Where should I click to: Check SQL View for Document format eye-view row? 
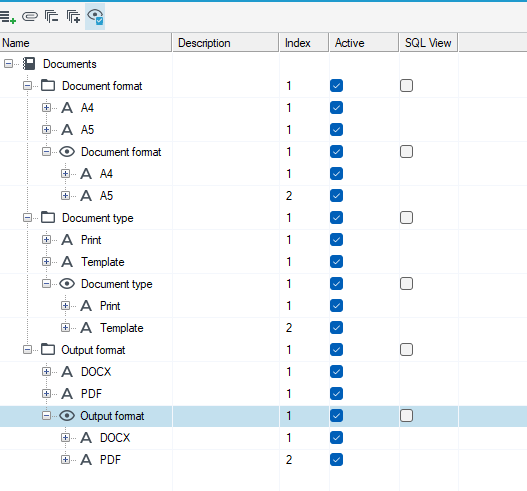(x=406, y=152)
